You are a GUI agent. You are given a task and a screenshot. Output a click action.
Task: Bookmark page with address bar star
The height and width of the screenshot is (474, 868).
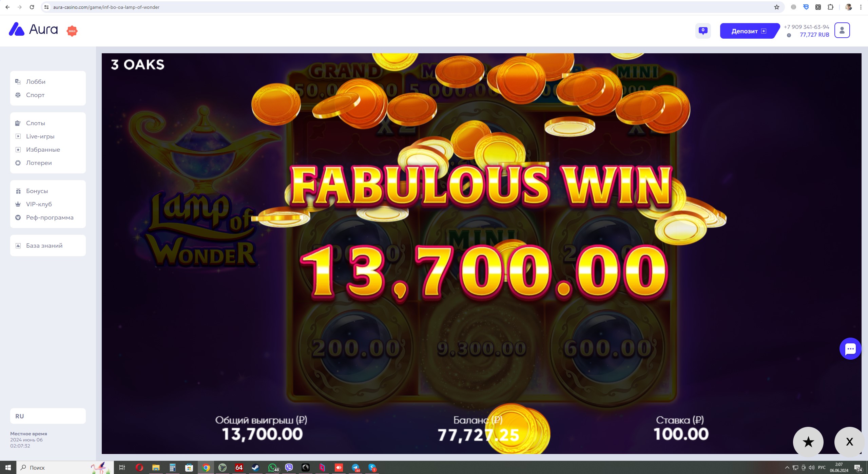click(776, 7)
